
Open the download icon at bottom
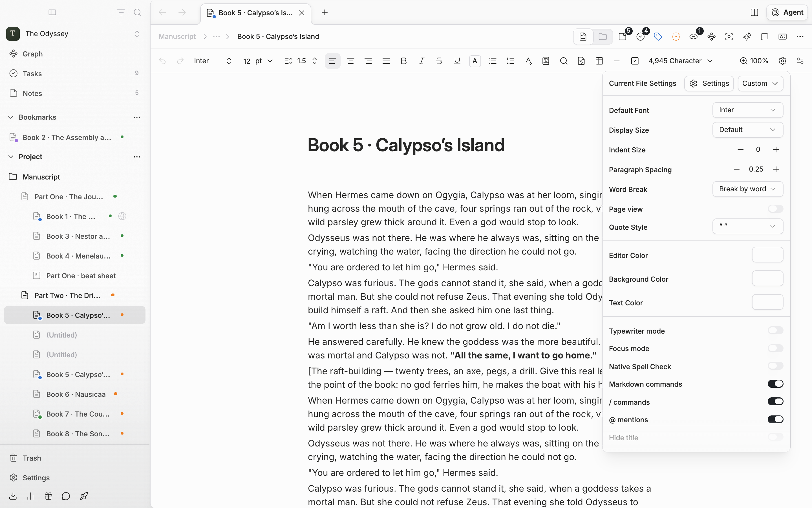point(13,496)
